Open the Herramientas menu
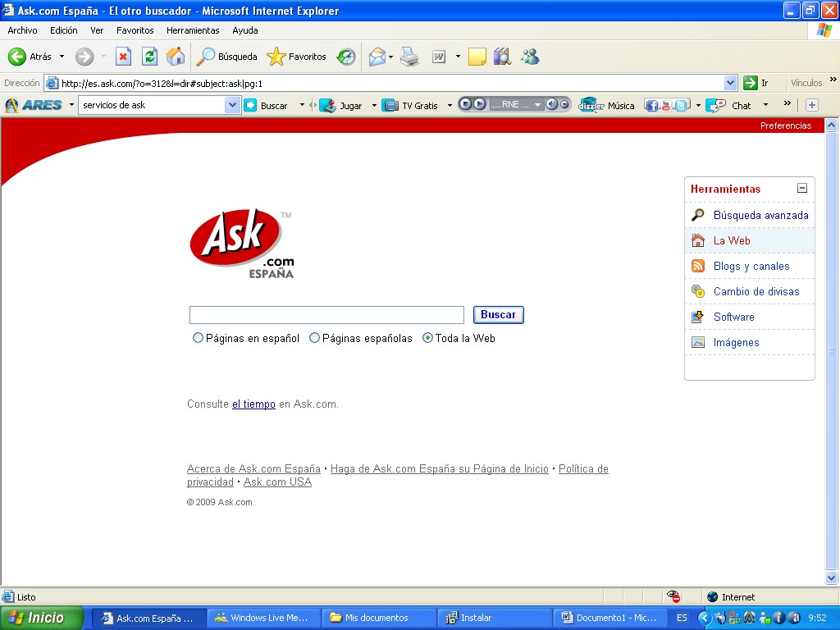The width and height of the screenshot is (840, 630). 193,30
